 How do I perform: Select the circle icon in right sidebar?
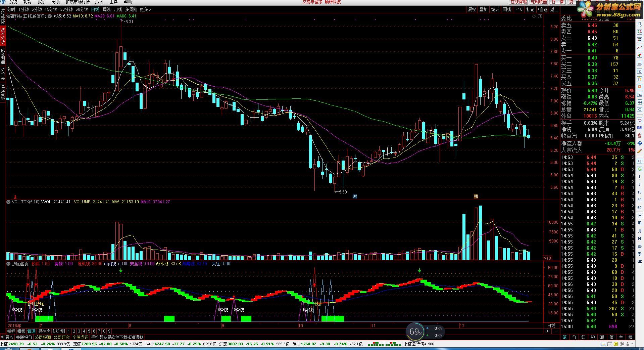[640, 110]
